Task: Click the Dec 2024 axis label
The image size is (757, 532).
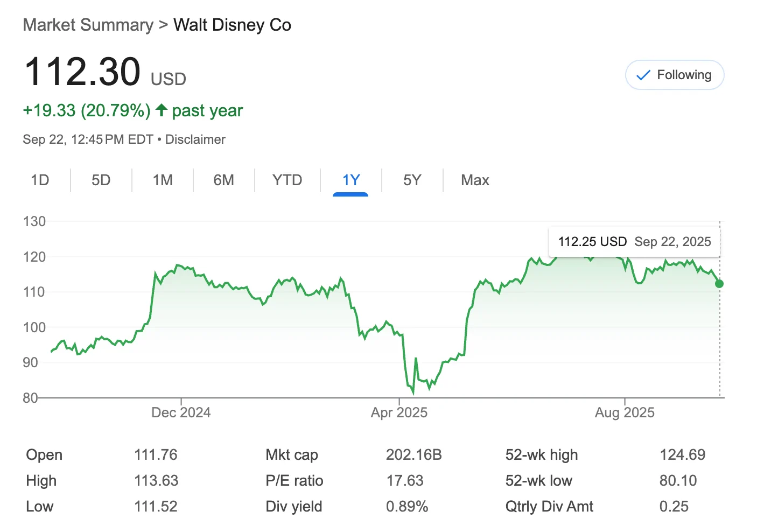Action: (181, 412)
